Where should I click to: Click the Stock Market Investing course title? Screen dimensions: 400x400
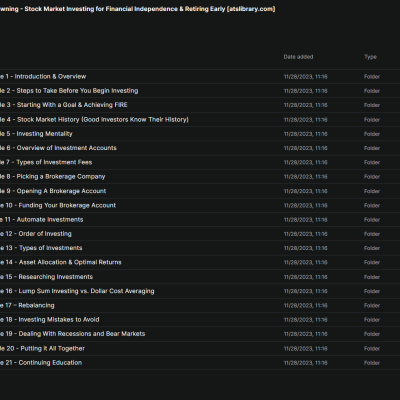138,9
